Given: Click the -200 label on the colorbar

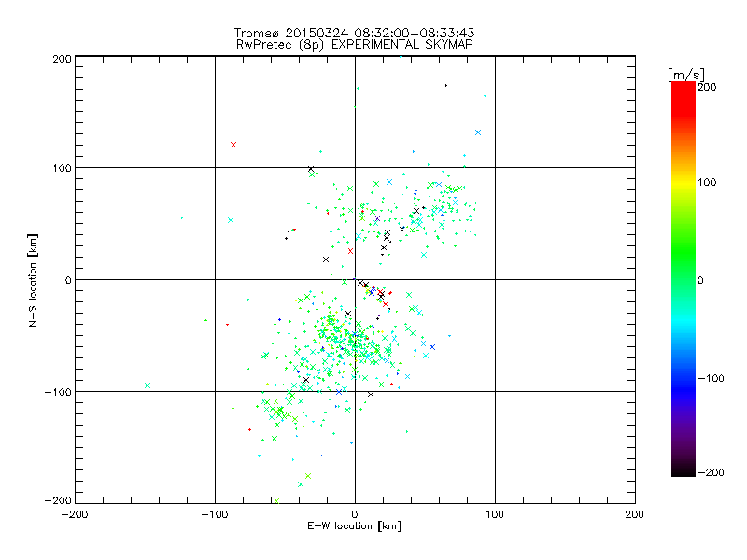Looking at the screenshot, I should (711, 472).
